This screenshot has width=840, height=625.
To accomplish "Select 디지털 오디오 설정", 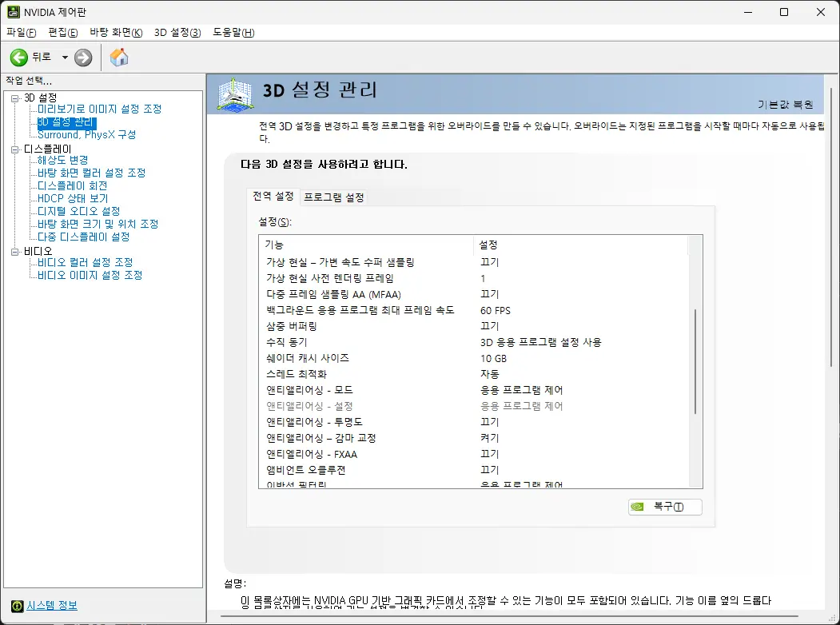I will [x=79, y=212].
